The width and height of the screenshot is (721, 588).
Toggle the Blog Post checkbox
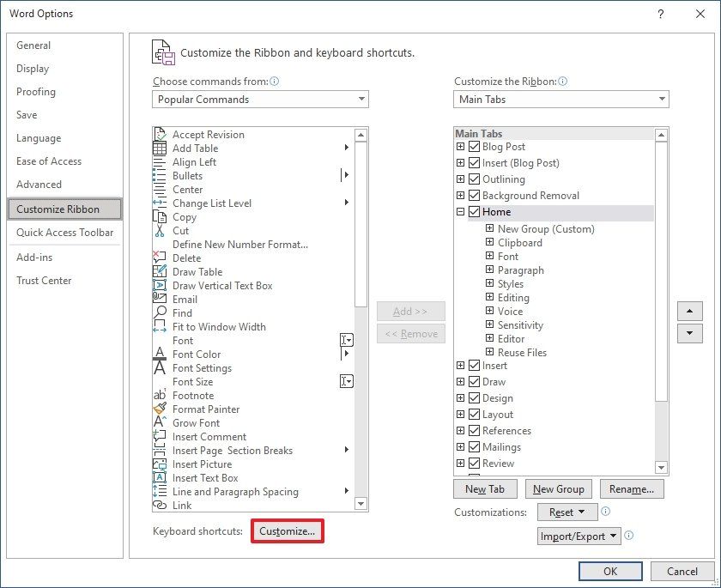pyautogui.click(x=475, y=147)
